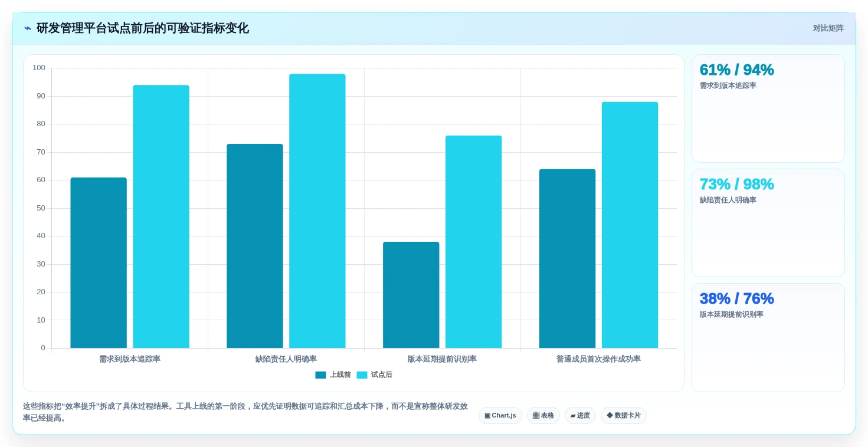This screenshot has height=447, width=868.
Task: Toggle the 试点后 legend swatch
Action: [x=362, y=375]
